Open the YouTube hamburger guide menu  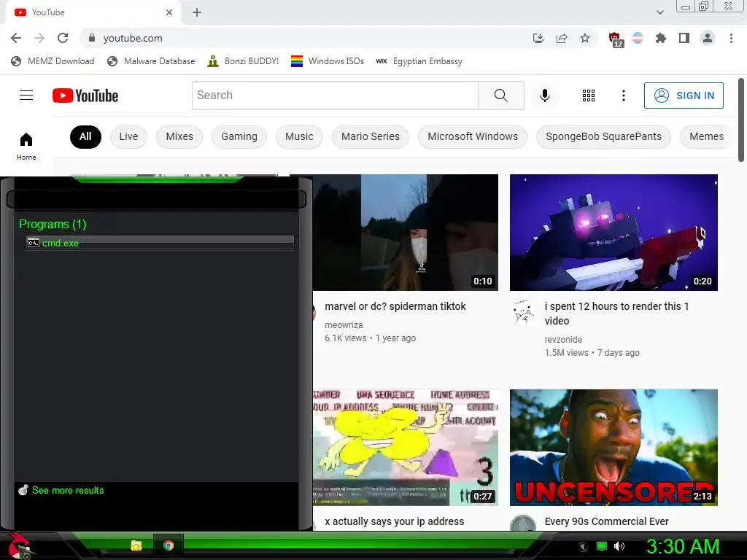coord(26,96)
